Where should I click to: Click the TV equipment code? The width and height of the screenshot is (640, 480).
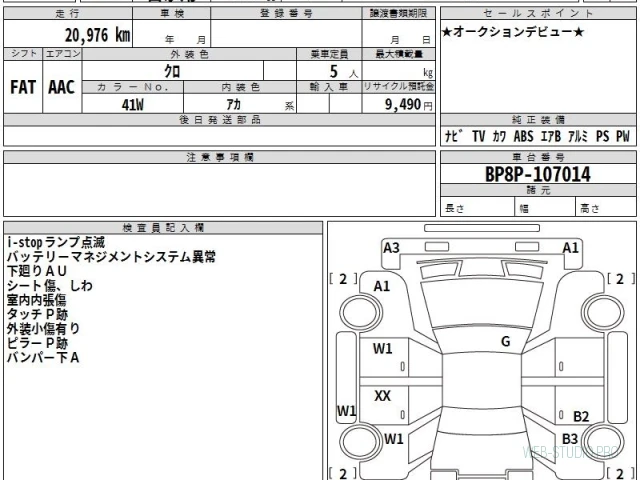click(x=478, y=136)
